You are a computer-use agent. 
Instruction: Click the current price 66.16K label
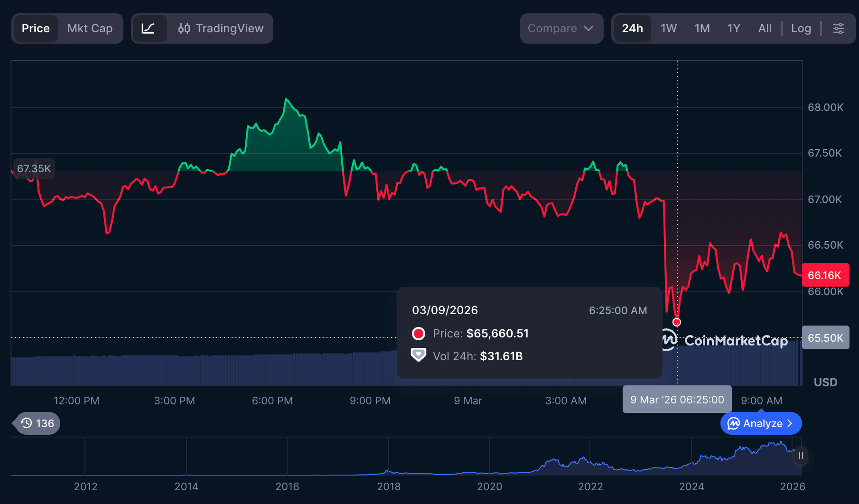[825, 275]
